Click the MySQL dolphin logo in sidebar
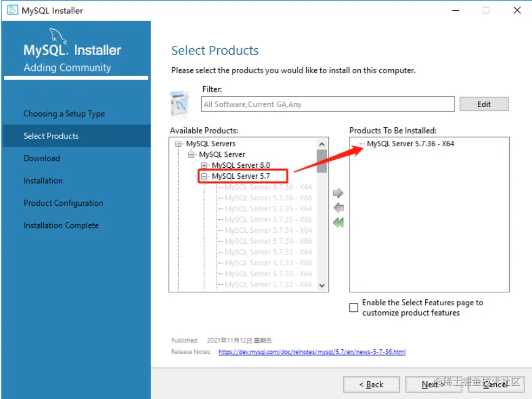This screenshot has width=532, height=399. (58, 36)
